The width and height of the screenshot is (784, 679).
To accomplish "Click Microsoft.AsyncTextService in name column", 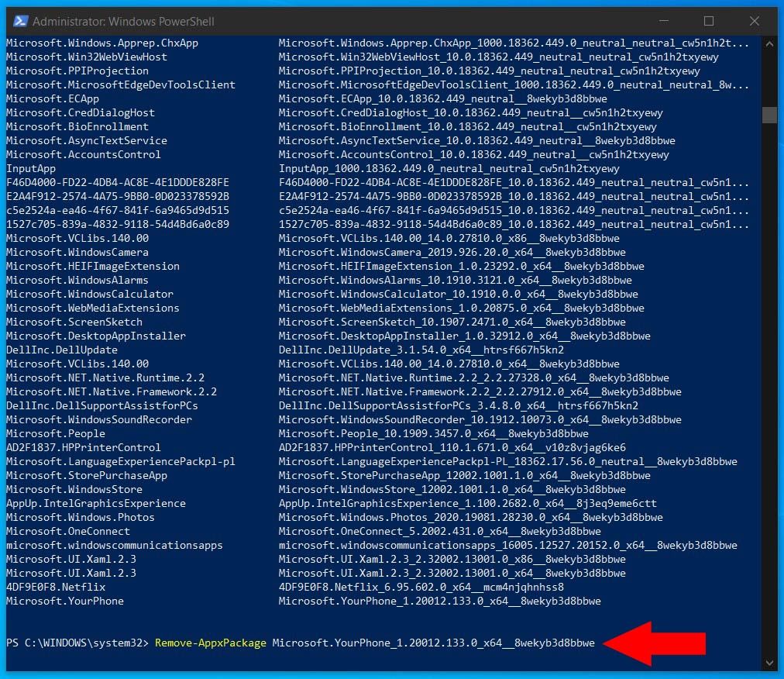I will 87,140.
